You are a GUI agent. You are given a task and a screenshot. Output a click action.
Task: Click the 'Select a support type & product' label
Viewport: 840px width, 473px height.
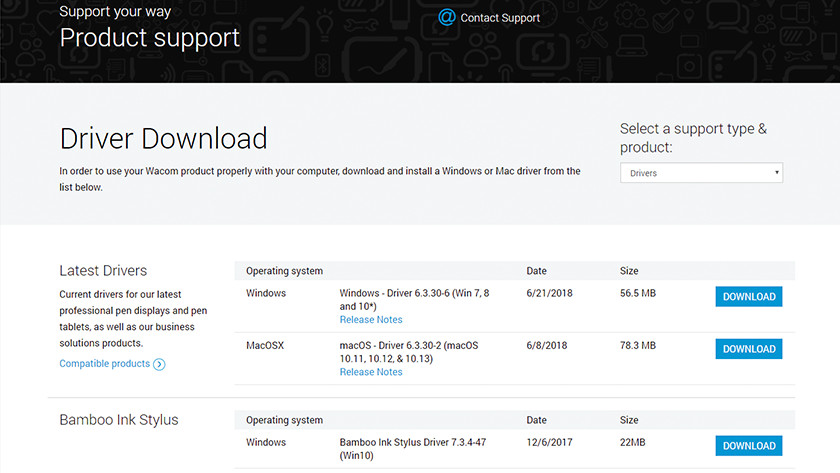693,138
